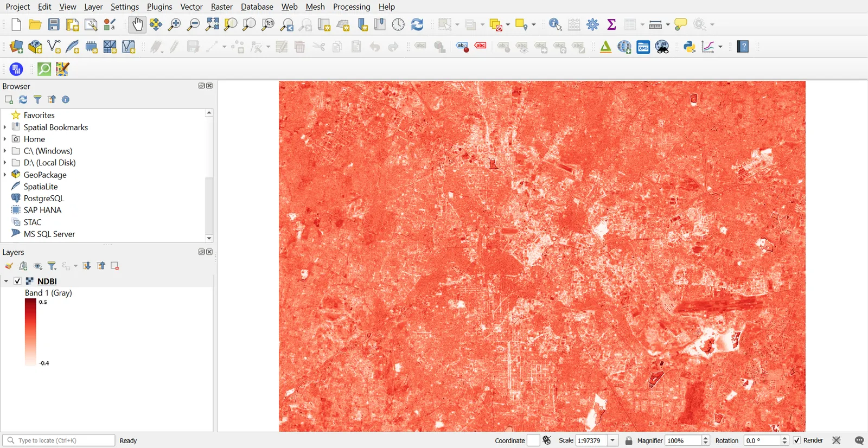Open the Processing Toolbox gear icon
This screenshot has width=868, height=448.
[x=593, y=24]
